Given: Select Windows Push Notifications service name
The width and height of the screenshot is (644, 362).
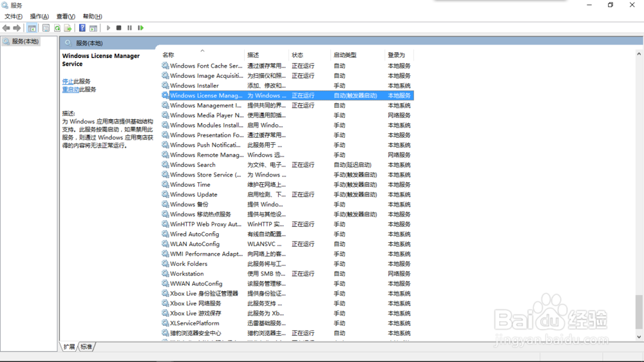Looking at the screenshot, I should (205, 145).
